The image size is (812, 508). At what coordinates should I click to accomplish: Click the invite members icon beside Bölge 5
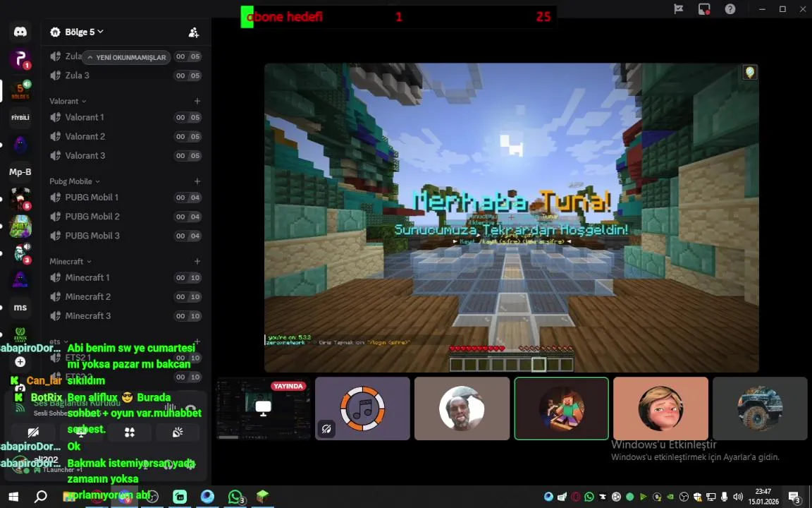click(x=194, y=32)
